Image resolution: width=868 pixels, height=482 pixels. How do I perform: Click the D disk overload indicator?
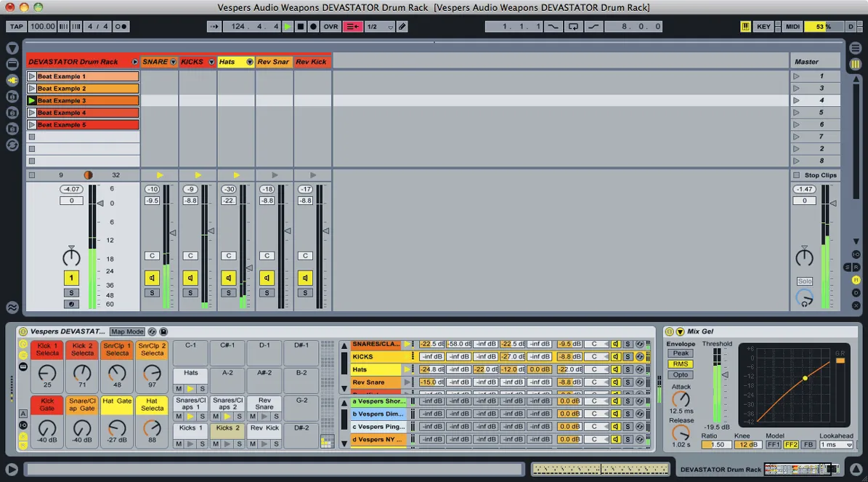tap(851, 27)
